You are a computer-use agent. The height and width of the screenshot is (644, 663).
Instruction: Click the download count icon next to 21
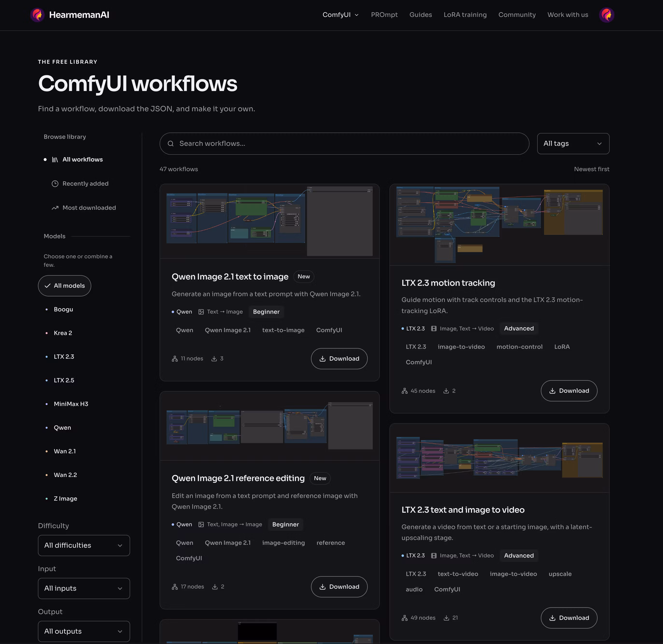pos(446,618)
